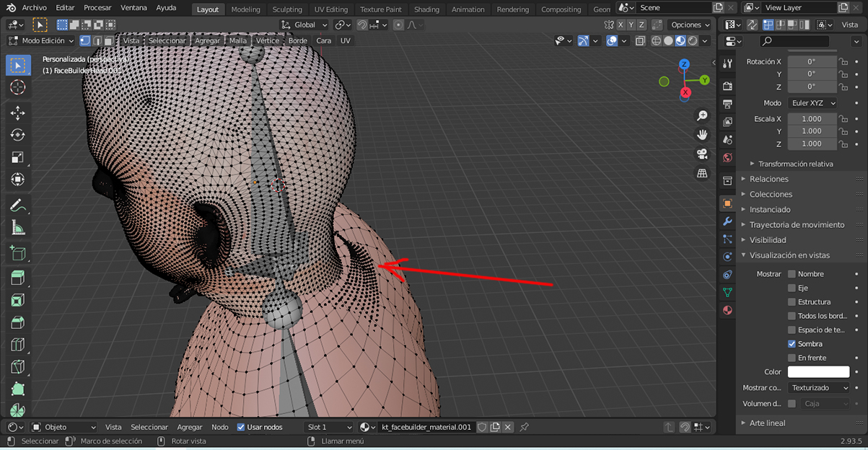Open the Malla menu in viewport header
The image size is (868, 450).
[238, 41]
